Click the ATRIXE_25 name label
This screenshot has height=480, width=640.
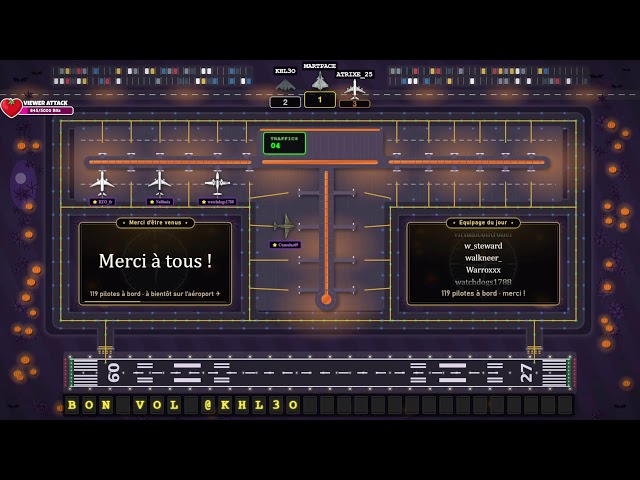coord(354,74)
